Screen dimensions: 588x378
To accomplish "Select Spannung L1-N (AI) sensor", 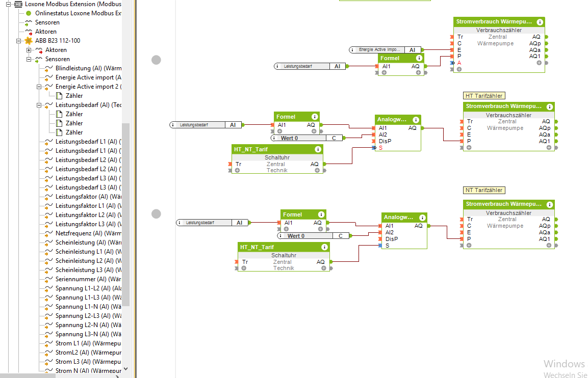I will [88, 307].
